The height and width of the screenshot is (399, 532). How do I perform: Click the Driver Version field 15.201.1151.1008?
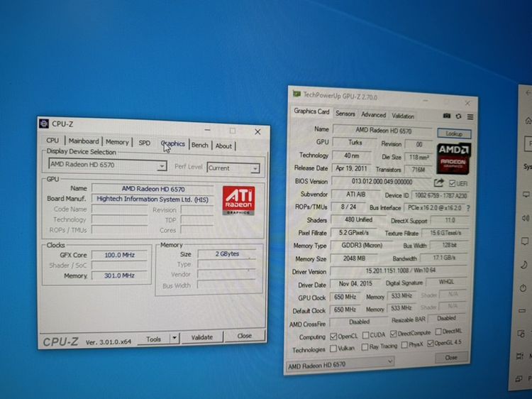point(400,270)
